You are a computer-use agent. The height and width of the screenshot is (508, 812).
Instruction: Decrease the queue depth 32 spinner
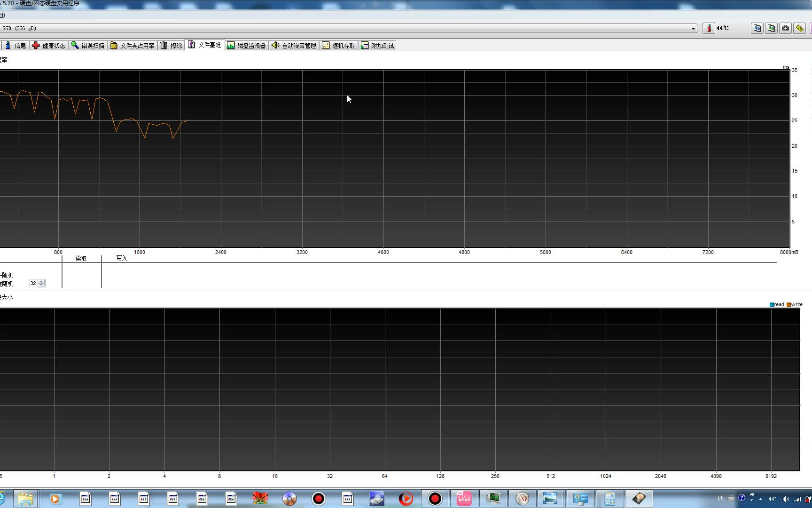(41, 285)
